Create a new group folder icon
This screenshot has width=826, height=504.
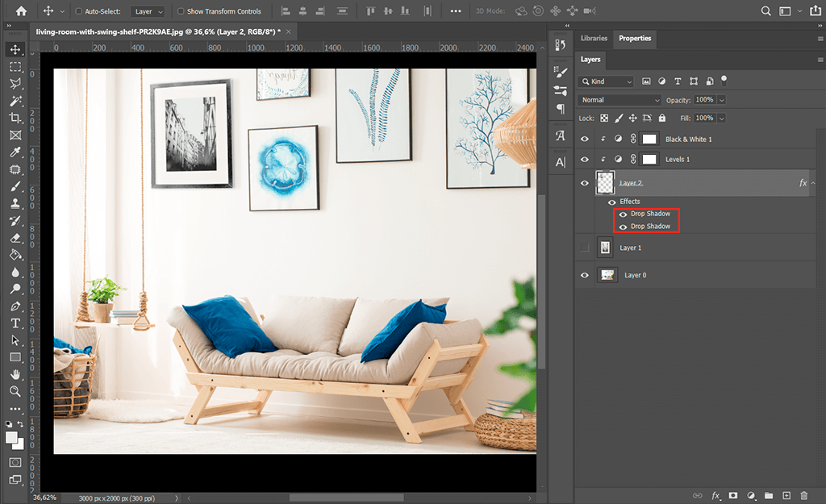(x=769, y=495)
